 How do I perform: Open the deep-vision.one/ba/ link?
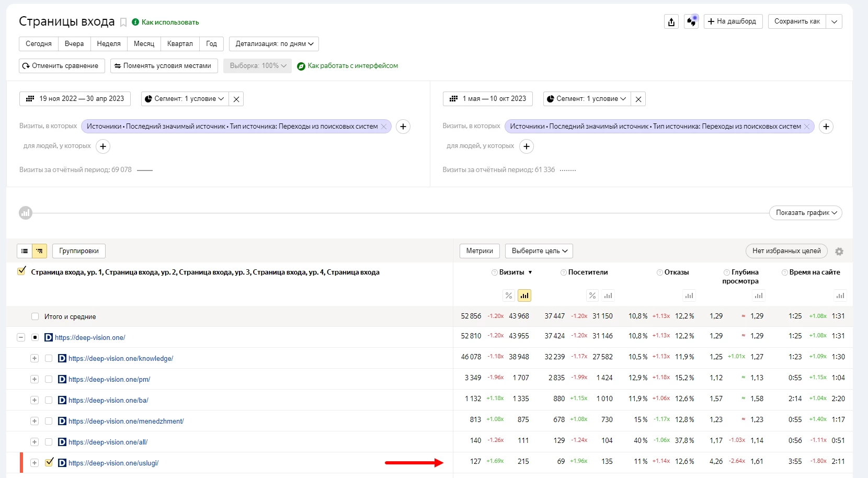108,400
